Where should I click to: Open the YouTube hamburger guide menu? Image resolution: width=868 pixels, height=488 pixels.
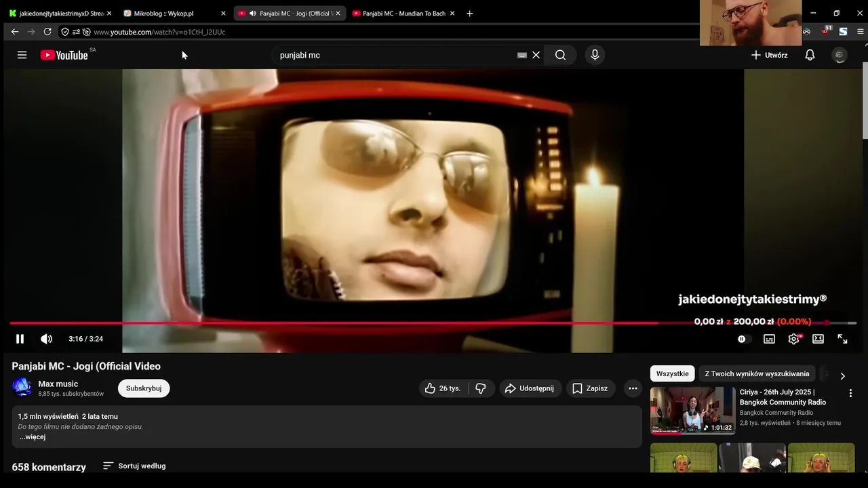pos(22,55)
